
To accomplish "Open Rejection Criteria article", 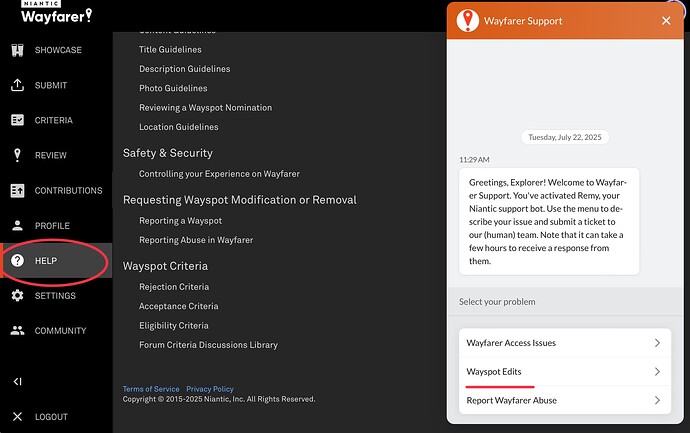I will [174, 287].
